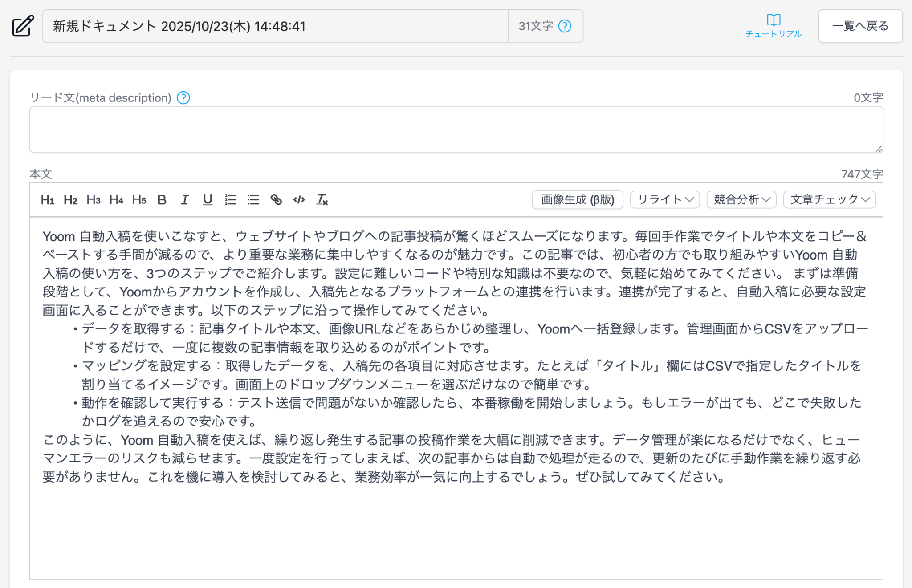The width and height of the screenshot is (912, 588).
Task: Toggle italic formatting
Action: pyautogui.click(x=185, y=200)
